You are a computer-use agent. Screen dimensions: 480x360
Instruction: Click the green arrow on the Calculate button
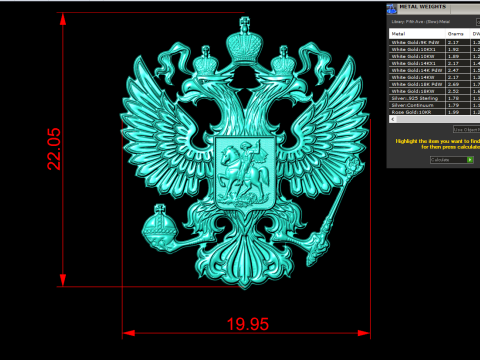pyautogui.click(x=470, y=160)
